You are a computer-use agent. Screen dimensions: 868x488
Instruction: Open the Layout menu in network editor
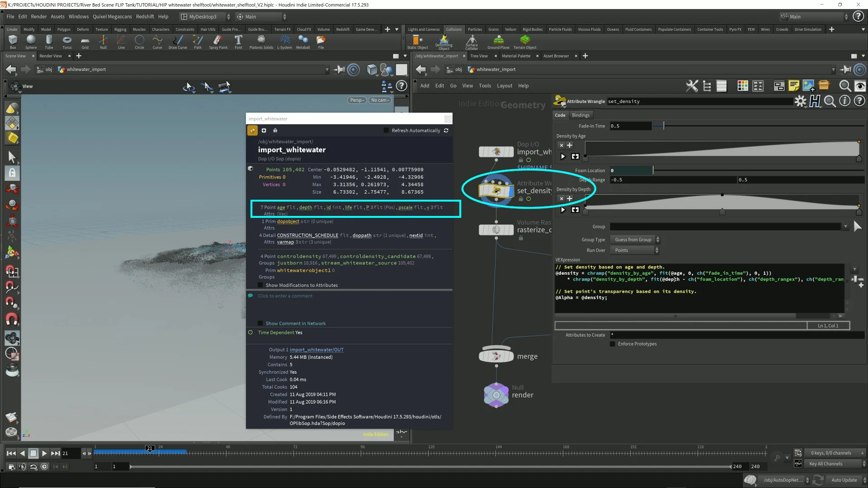tap(505, 86)
